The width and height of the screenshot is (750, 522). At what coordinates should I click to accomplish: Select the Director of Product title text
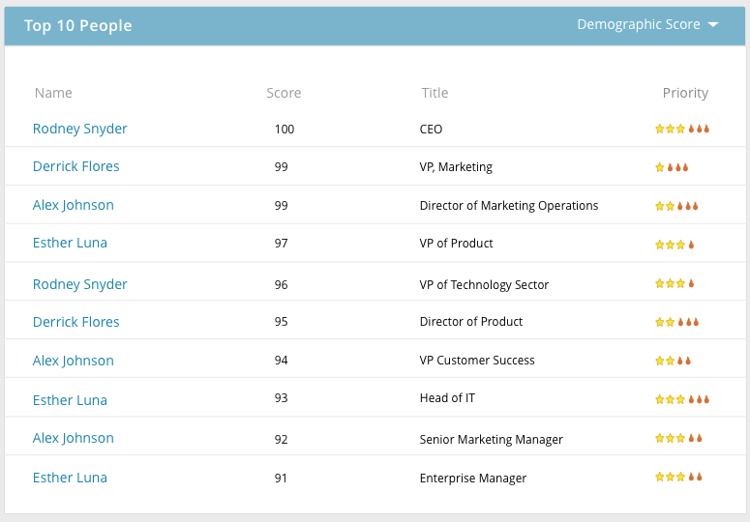471,322
